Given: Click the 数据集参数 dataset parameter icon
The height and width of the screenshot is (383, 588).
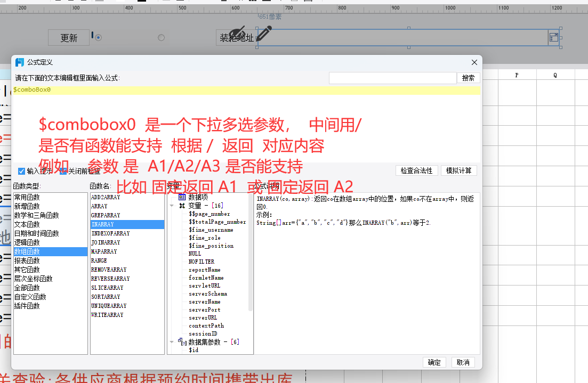Looking at the screenshot, I should 182,342.
